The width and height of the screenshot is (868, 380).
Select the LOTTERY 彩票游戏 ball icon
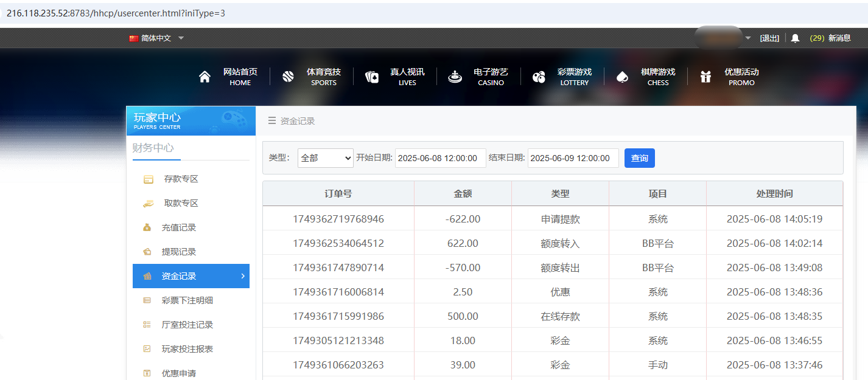coord(538,76)
